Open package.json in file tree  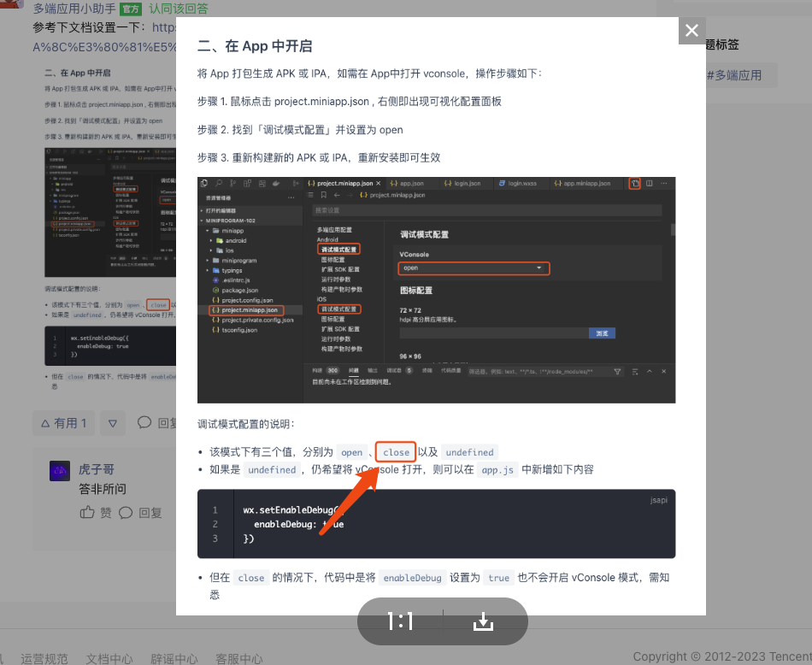pyautogui.click(x=240, y=290)
